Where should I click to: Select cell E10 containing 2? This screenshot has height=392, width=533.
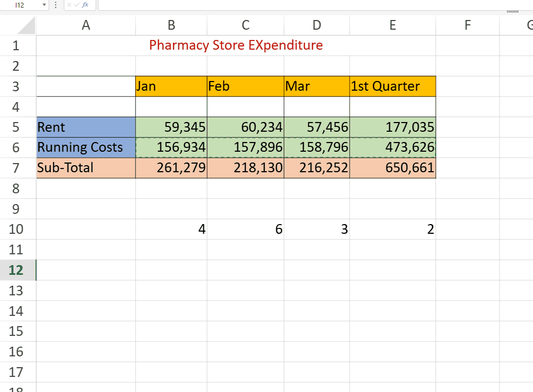pos(392,229)
